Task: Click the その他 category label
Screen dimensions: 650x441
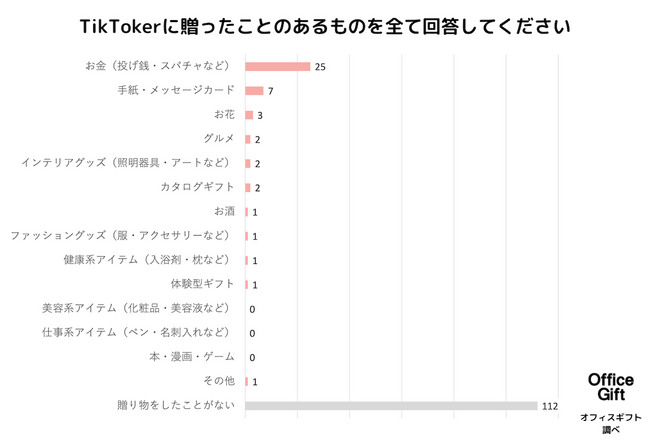Action: (219, 381)
